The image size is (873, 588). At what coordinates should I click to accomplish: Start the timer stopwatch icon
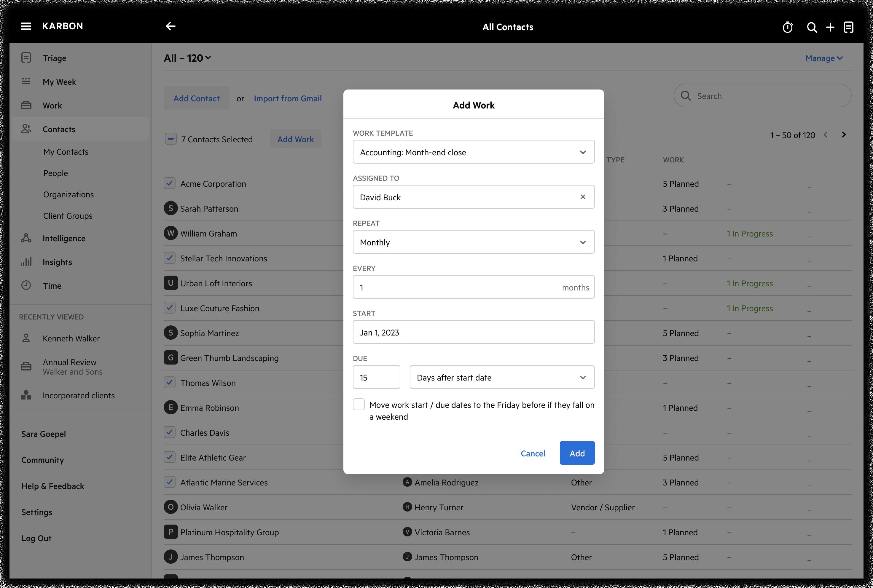point(788,27)
